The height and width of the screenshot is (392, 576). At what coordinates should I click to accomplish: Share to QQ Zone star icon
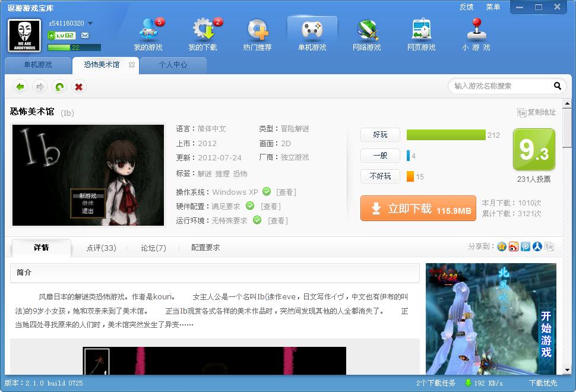click(502, 246)
